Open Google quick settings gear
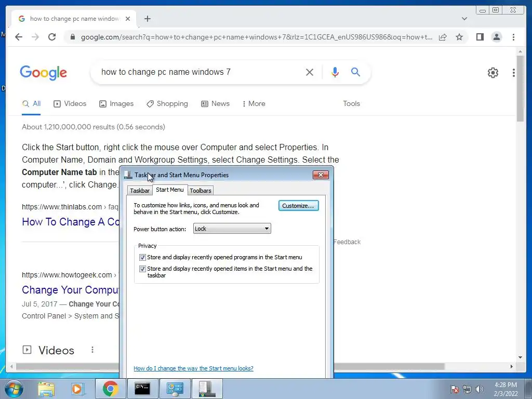This screenshot has width=532, height=399. pyautogui.click(x=493, y=72)
